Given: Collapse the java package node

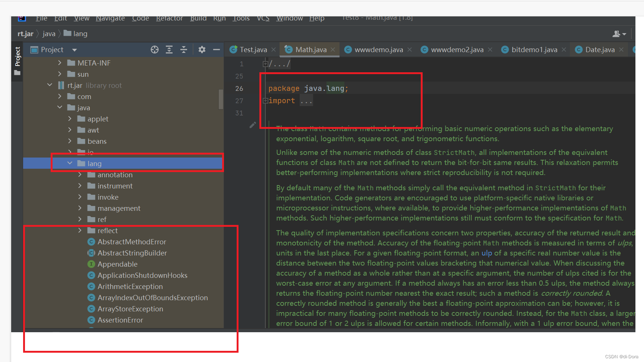Looking at the screenshot, I should point(60,108).
